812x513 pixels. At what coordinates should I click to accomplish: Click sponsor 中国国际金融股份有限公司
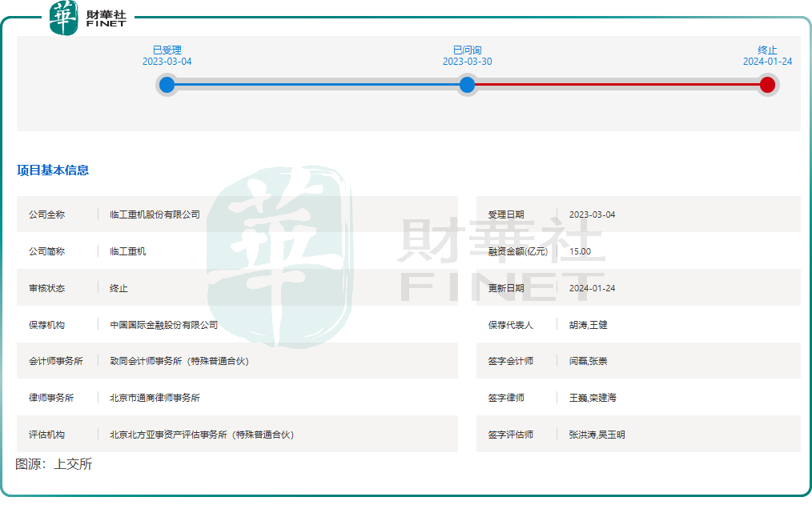[x=163, y=325]
